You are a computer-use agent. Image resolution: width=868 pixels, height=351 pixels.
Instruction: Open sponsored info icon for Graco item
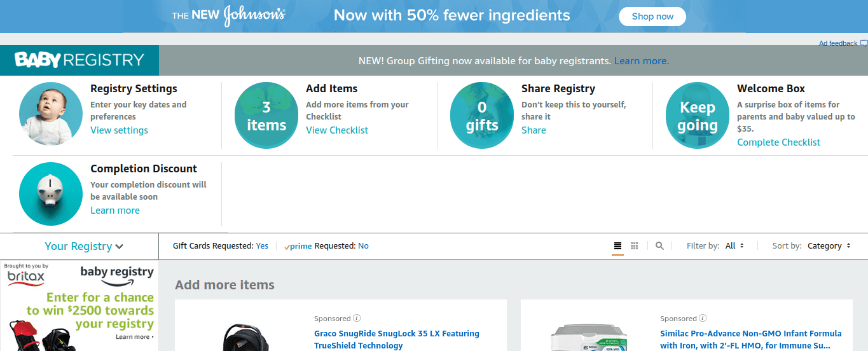(357, 318)
